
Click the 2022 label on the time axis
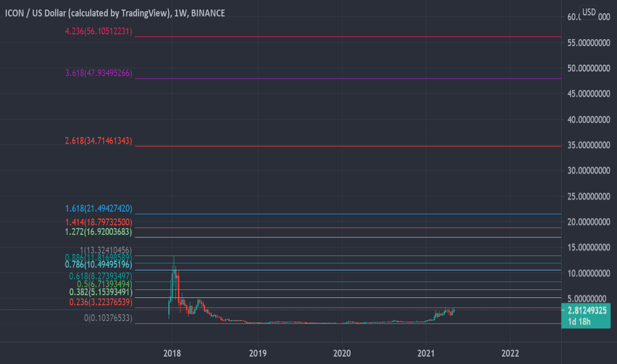[x=510, y=353]
